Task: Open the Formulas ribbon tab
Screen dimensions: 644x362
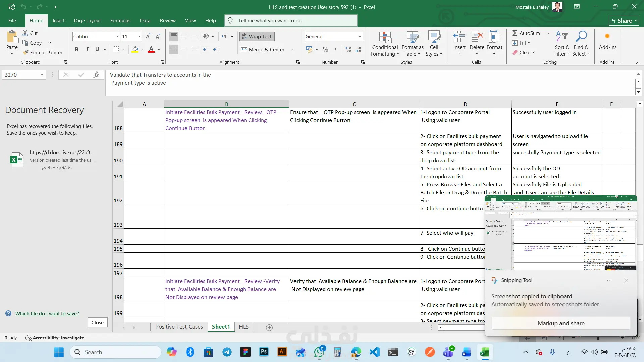Action: click(120, 20)
